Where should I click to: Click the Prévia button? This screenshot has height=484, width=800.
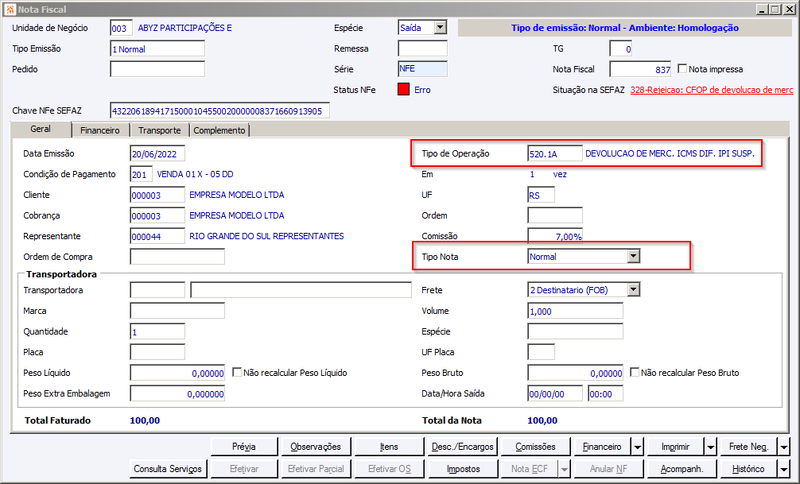[244, 447]
